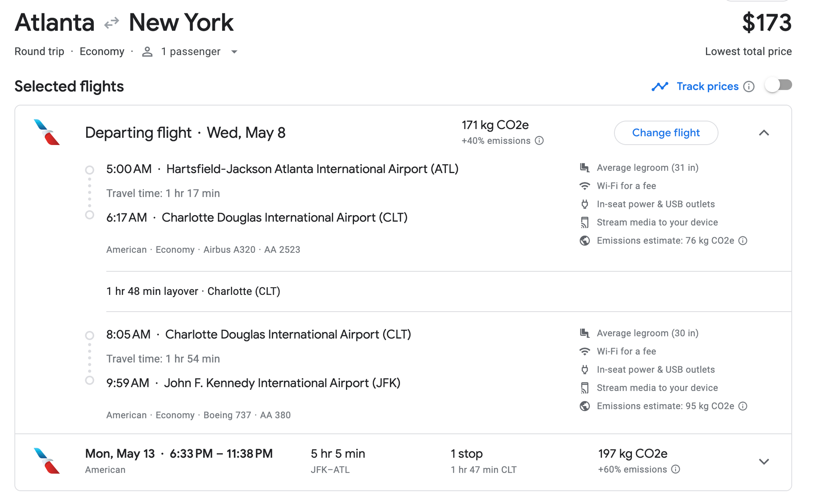
Task: Click the stream media device icon
Action: pos(584,222)
